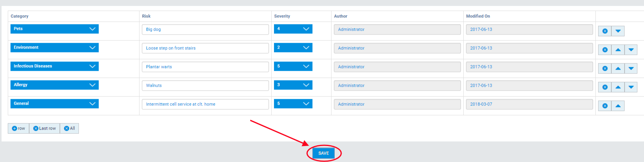Screen dimensions: 644x162
Task: Click the SAVE button
Action: coord(324,153)
